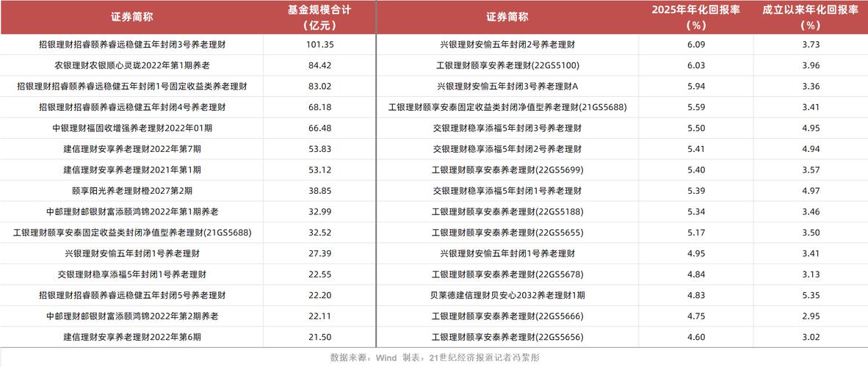Click the data source footer 数据来源:Wind
The image size is (868, 367).
coord(364,357)
